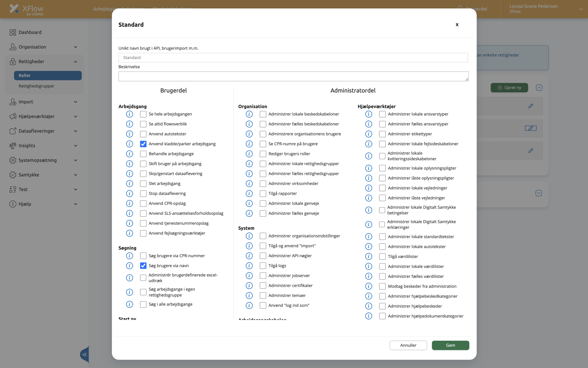
Task: Click info icon next to 'Tilgå værdilister'
Action: click(x=368, y=256)
